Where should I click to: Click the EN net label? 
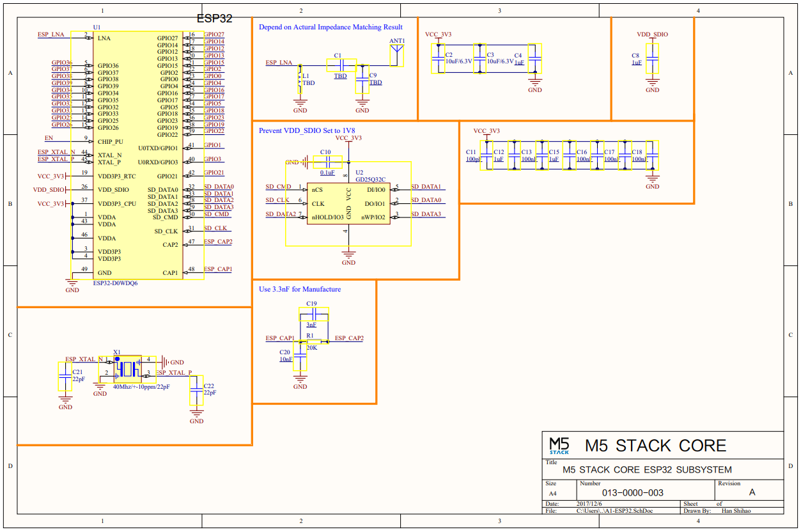(49, 138)
